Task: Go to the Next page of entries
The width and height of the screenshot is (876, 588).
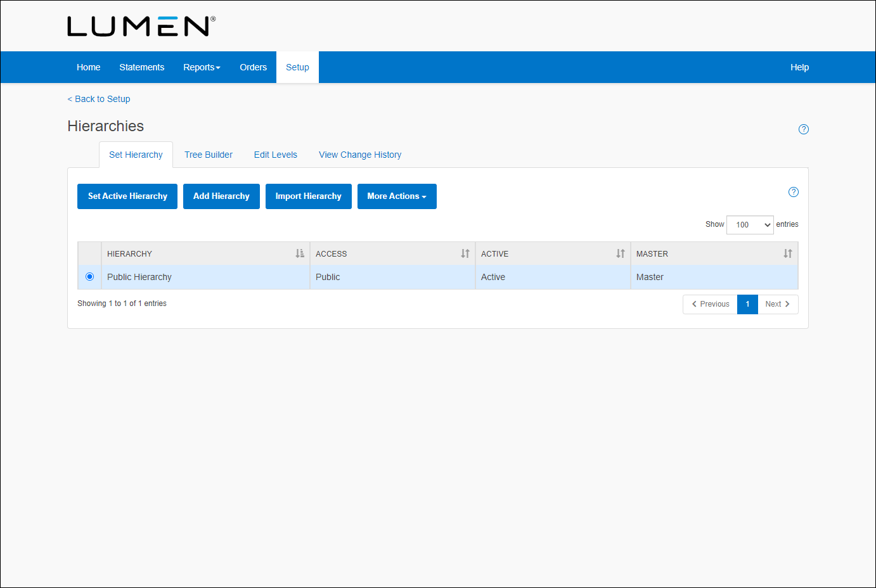Action: [x=777, y=304]
